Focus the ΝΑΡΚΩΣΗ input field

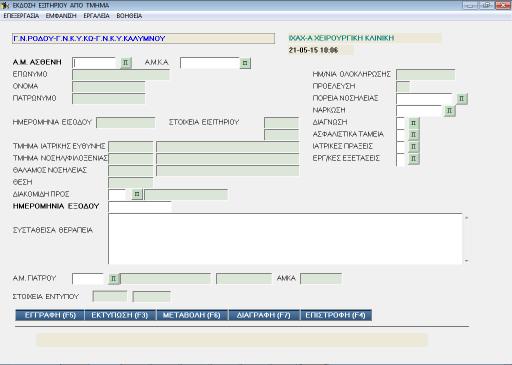(420, 110)
